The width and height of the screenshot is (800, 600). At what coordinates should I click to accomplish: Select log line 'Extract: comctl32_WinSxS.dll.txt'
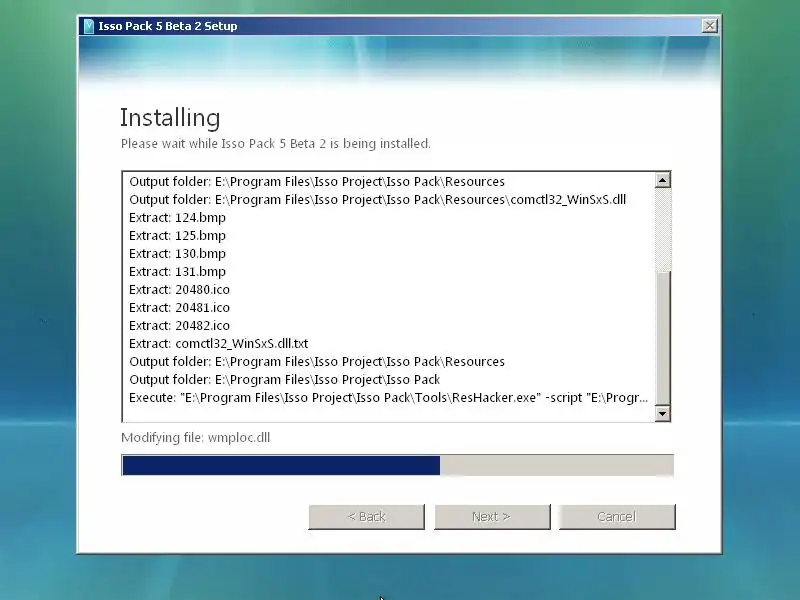pos(218,344)
